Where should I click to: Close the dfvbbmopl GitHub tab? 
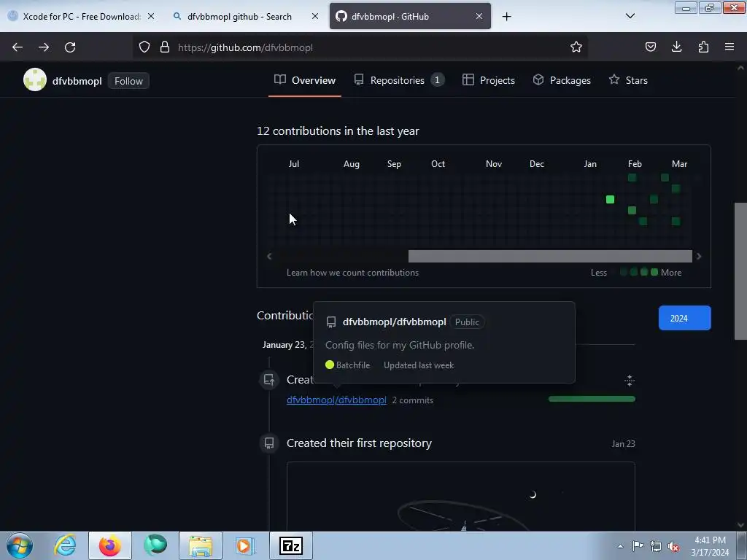coord(479,16)
